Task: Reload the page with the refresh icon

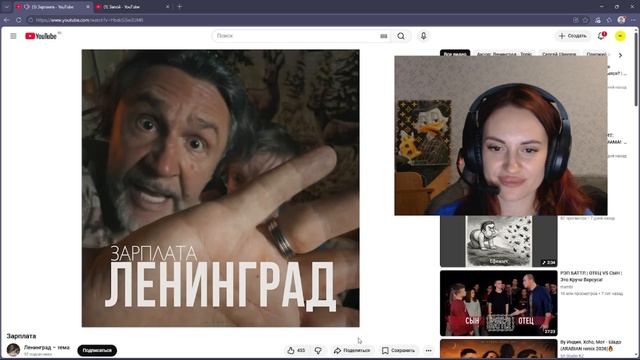Action: [19, 20]
